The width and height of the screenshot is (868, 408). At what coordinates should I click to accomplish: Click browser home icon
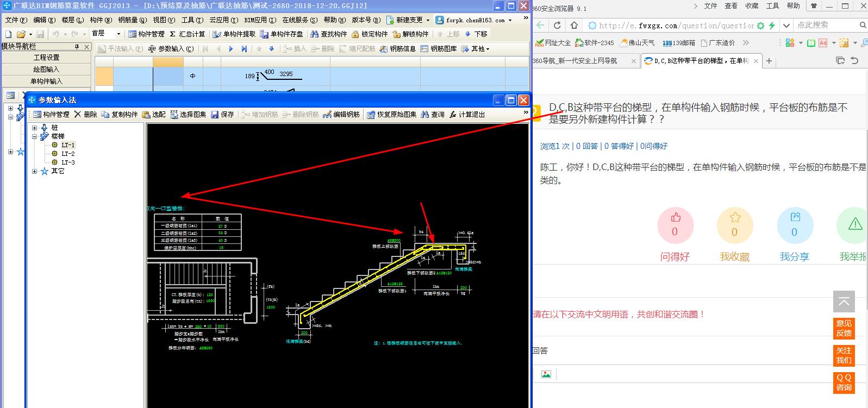tap(574, 25)
